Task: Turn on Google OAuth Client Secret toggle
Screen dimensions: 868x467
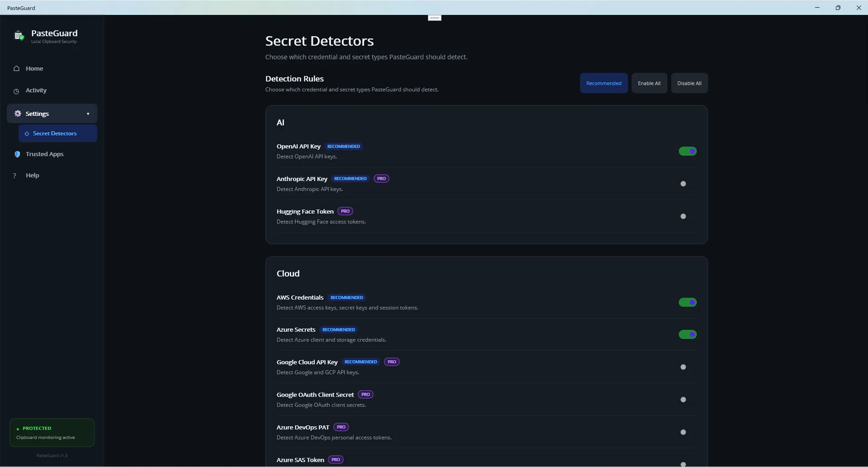Action: click(x=687, y=400)
